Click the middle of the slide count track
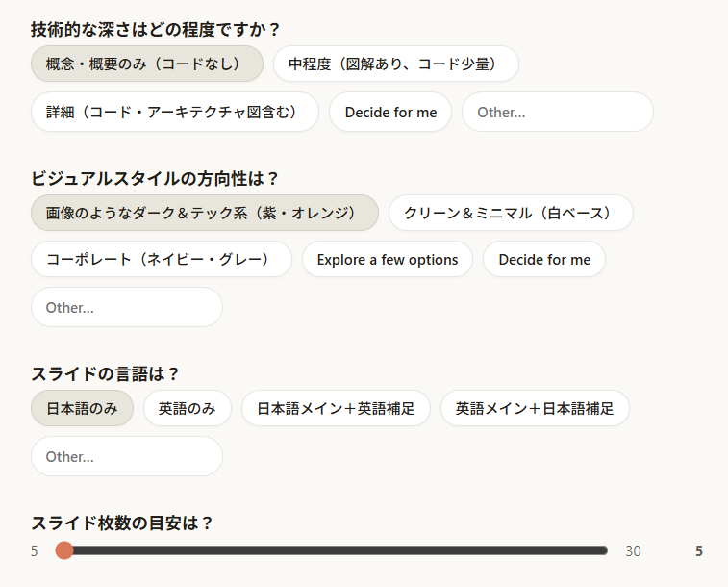The width and height of the screenshot is (728, 587). (336, 550)
